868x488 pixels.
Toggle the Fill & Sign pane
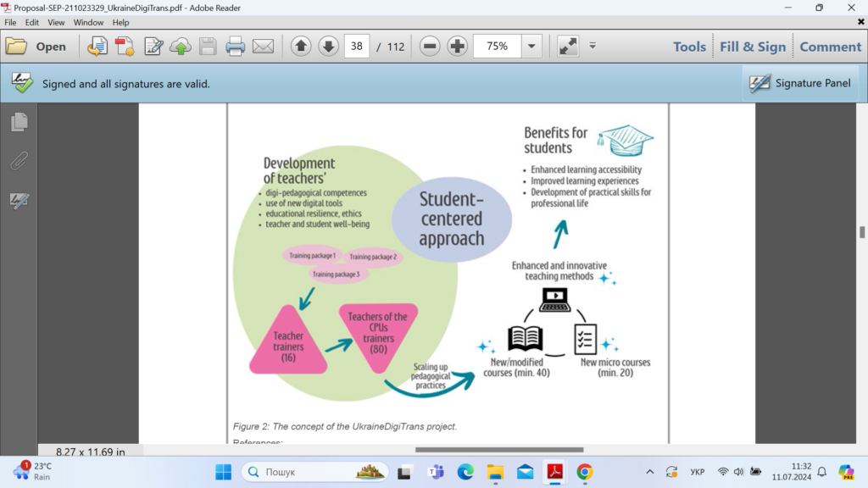tap(753, 47)
